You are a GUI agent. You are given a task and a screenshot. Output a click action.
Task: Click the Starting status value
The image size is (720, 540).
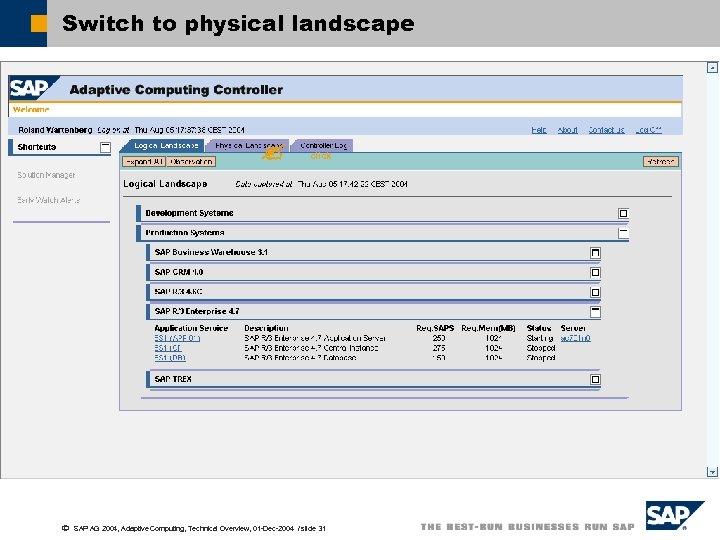click(x=540, y=338)
